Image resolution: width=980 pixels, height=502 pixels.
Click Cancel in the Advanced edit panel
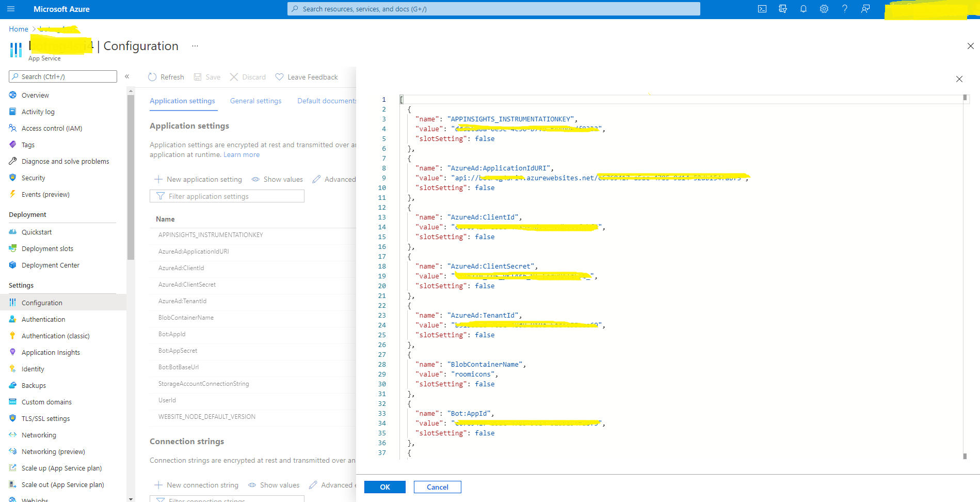coord(438,487)
